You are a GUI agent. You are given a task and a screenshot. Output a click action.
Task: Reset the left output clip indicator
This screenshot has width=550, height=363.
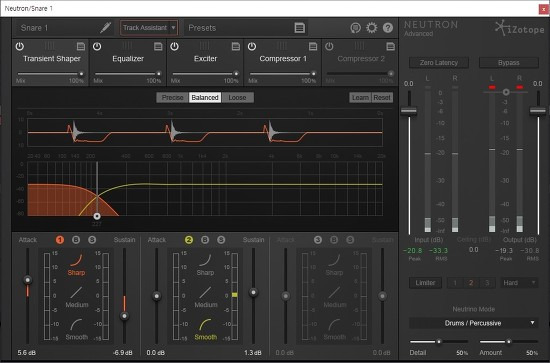(492, 87)
